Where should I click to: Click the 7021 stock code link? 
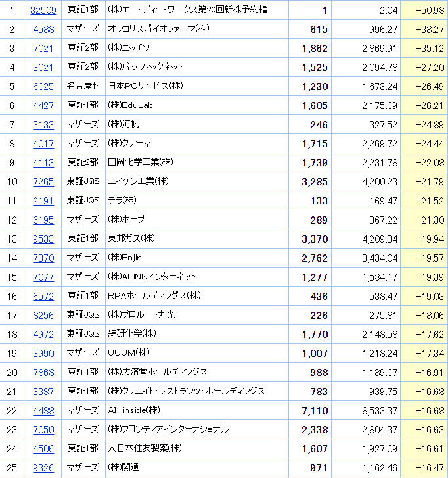pos(43,49)
